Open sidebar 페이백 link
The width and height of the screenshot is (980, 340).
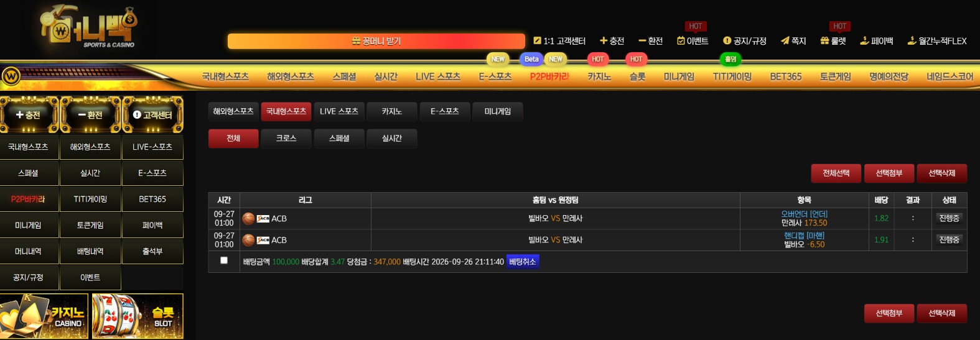152,225
